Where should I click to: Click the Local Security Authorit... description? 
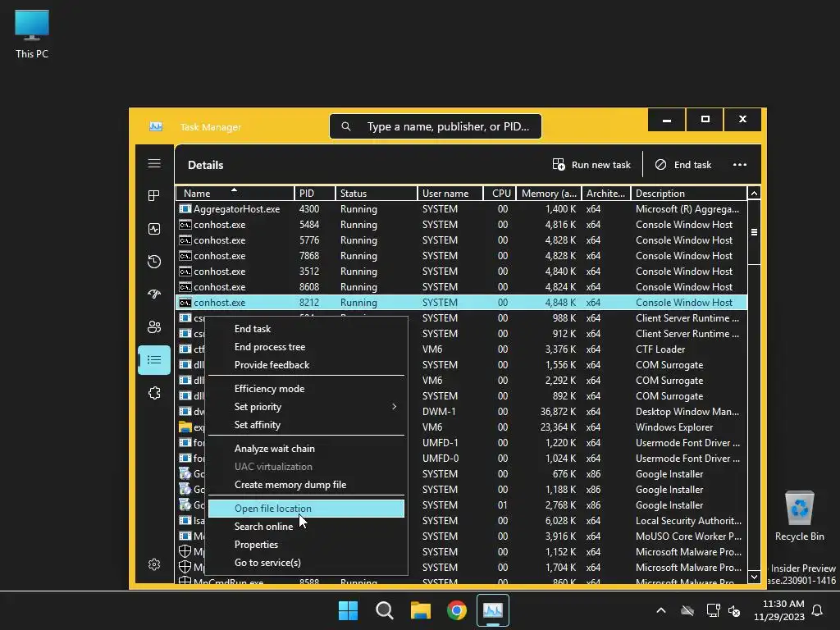click(x=688, y=521)
